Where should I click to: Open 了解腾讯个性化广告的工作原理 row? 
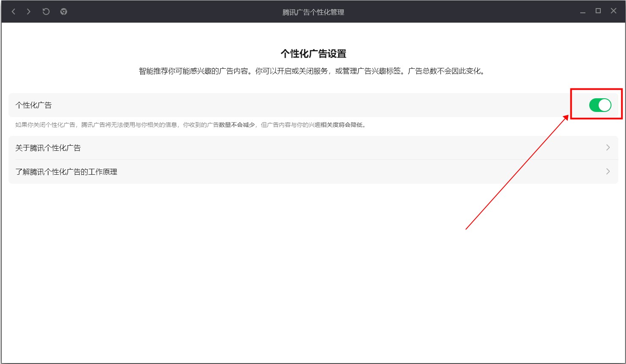[313, 172]
